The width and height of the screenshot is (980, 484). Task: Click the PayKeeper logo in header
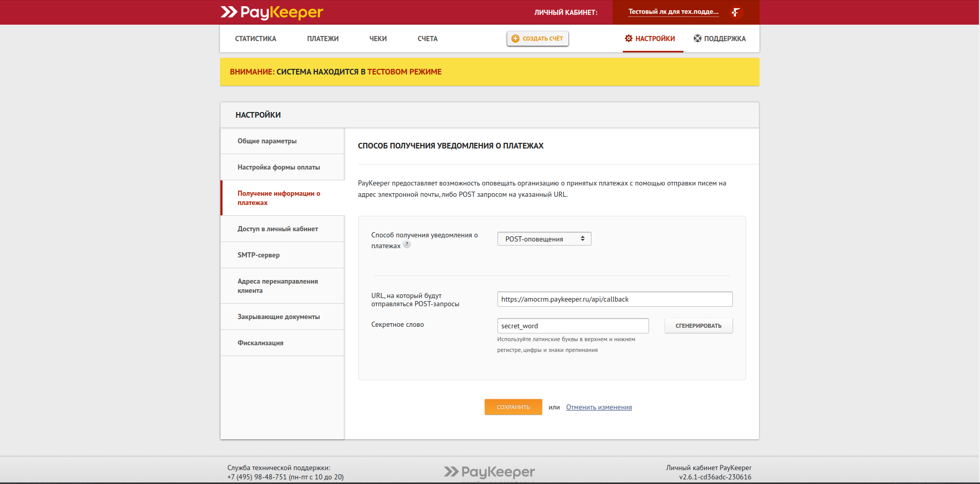[x=272, y=12]
